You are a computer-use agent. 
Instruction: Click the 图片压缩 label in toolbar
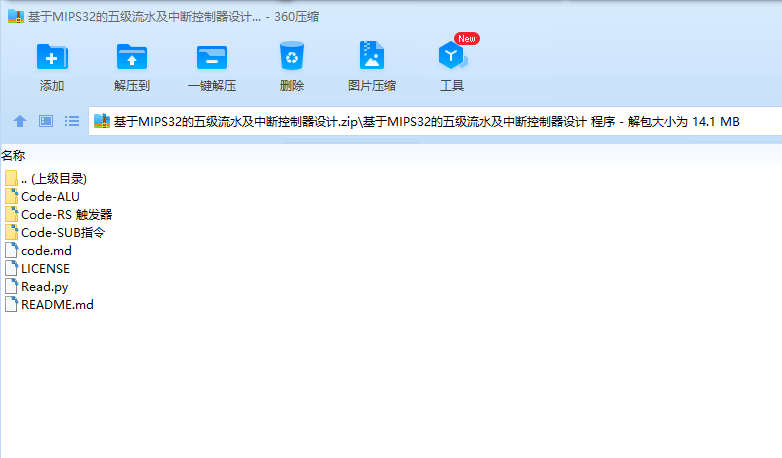[372, 86]
